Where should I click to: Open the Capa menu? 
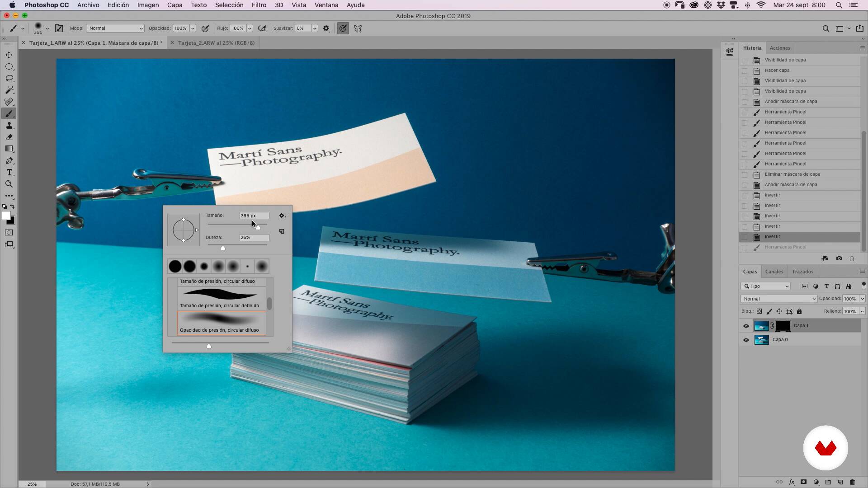tap(175, 5)
